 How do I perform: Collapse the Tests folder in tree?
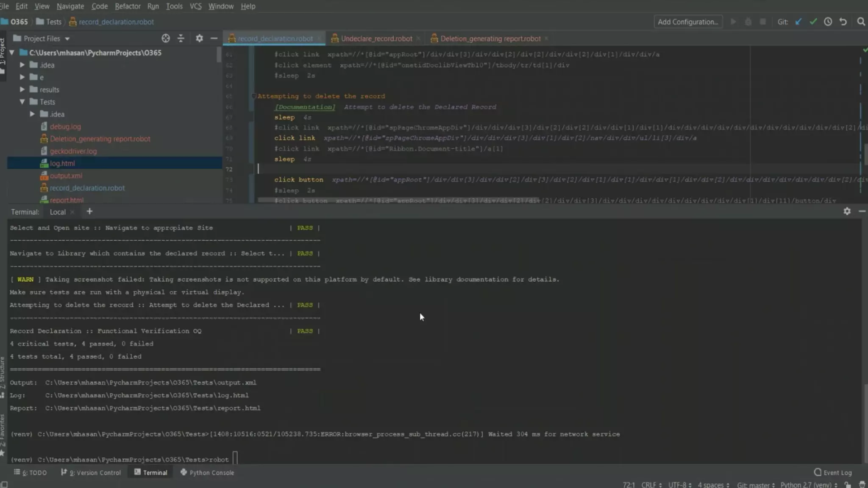coord(22,102)
